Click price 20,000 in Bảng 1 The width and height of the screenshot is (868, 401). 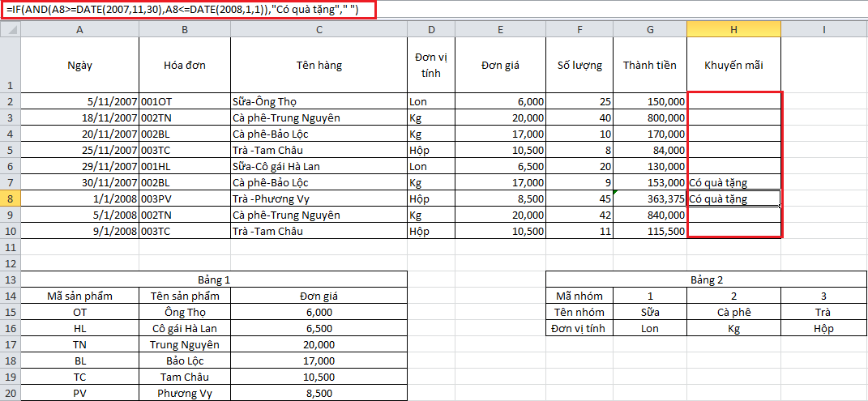(x=319, y=344)
